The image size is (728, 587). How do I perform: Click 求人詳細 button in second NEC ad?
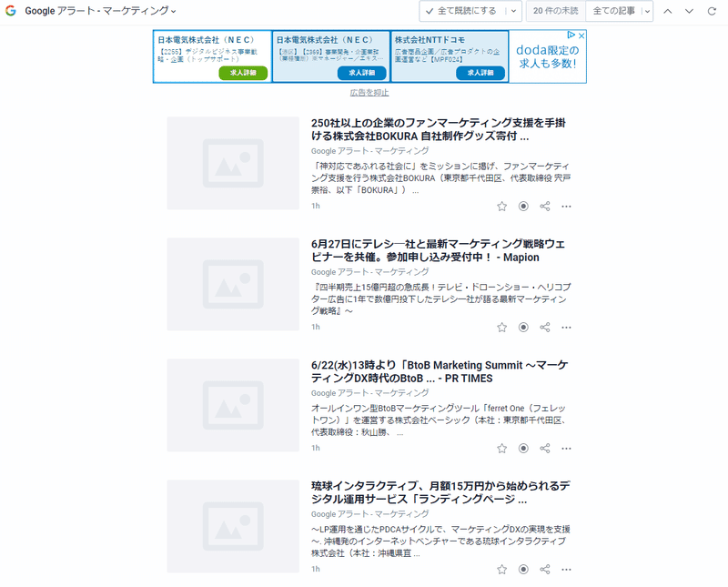coord(362,73)
